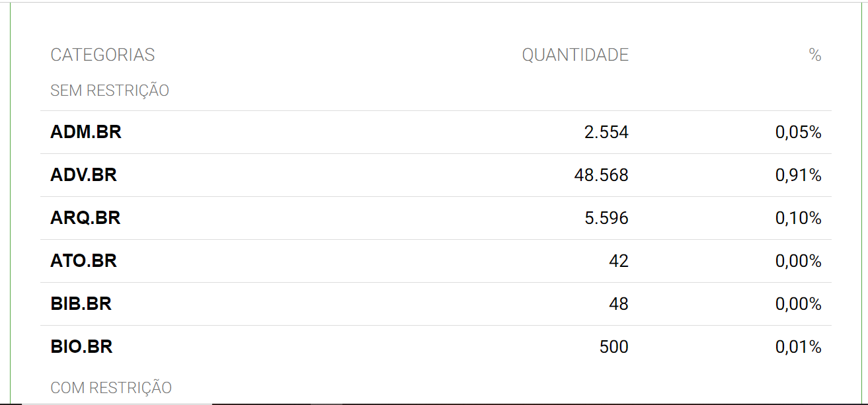Screen dimensions: 868x405
Task: Click the 0,05% percentage for ADM.BR
Action: [798, 132]
